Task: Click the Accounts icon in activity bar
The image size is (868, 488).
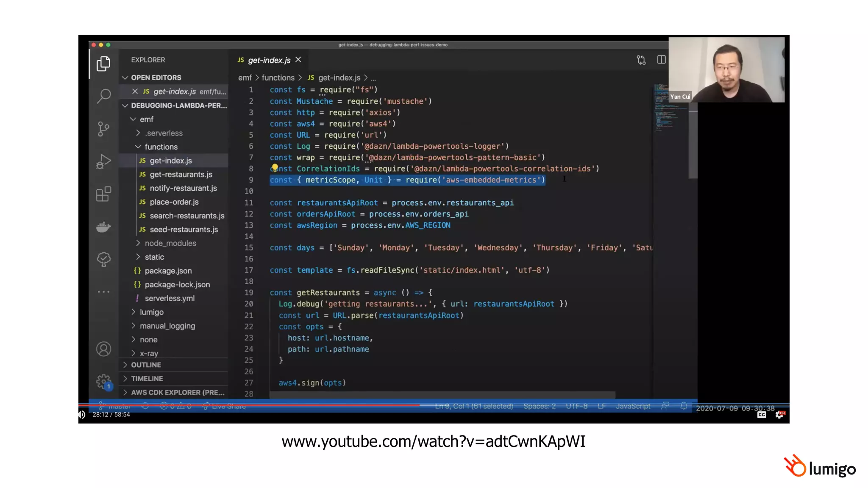Action: (x=103, y=349)
